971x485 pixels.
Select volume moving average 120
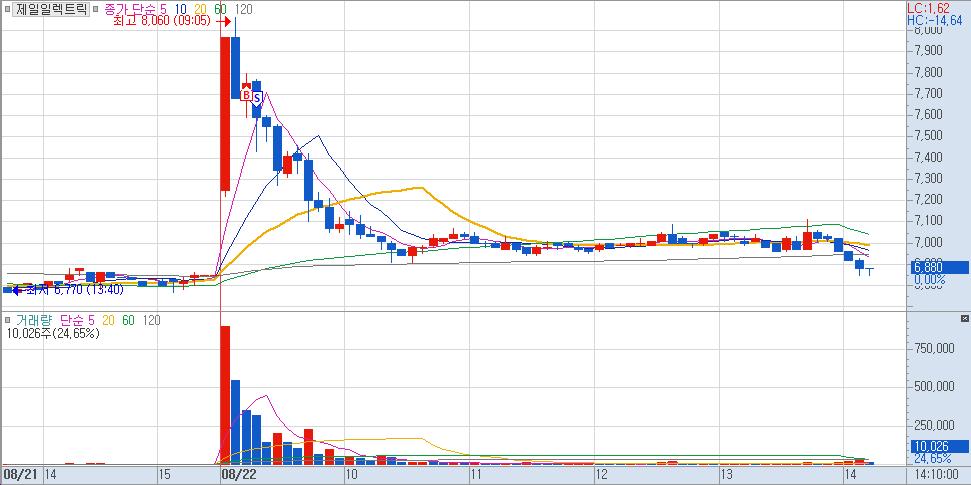point(151,320)
